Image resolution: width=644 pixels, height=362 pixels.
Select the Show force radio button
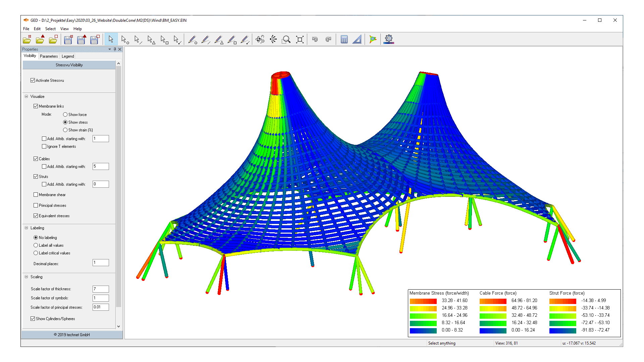[65, 114]
